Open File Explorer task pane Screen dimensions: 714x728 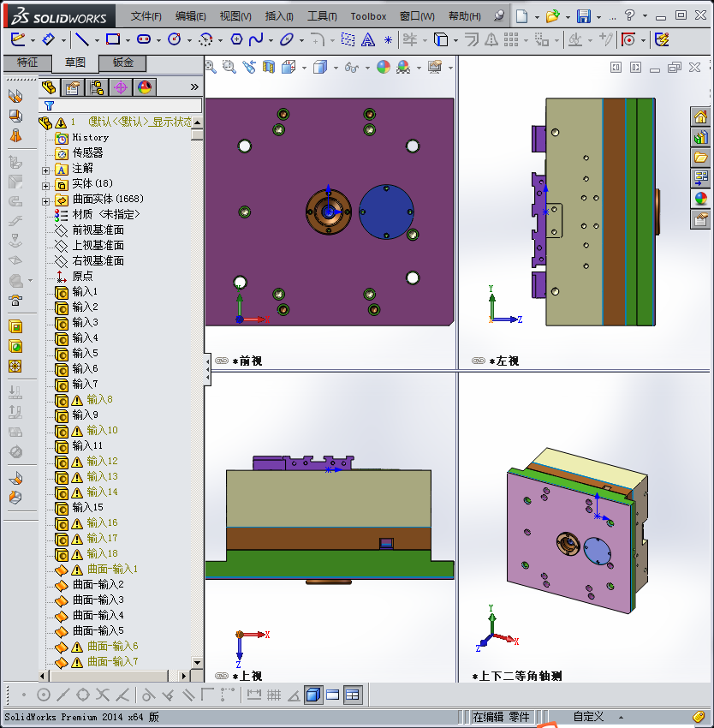(700, 158)
